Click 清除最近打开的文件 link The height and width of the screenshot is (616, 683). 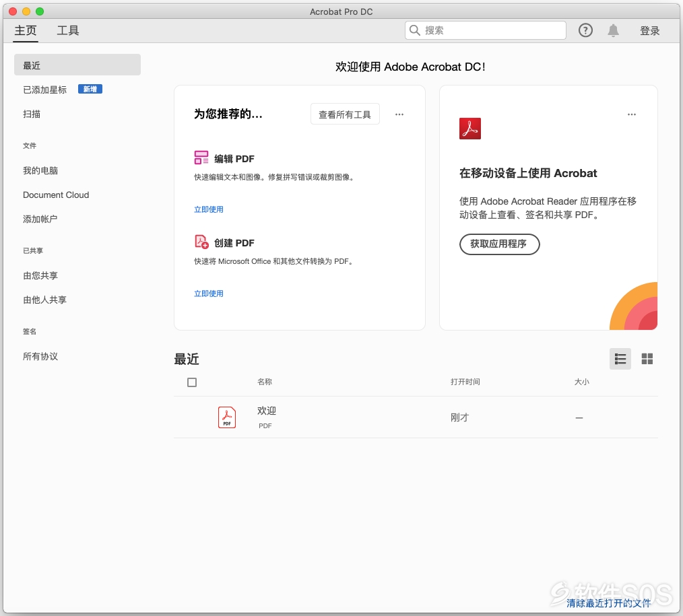(x=608, y=603)
